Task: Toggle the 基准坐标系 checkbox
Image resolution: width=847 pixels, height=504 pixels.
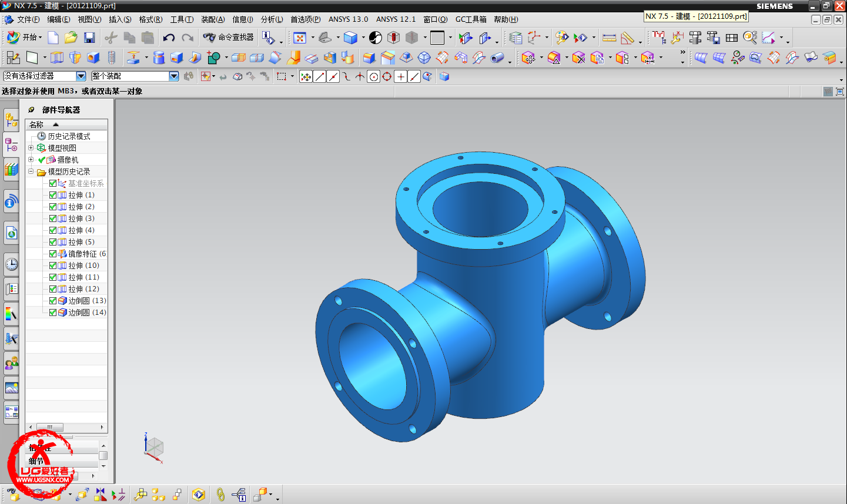Action: pos(53,183)
